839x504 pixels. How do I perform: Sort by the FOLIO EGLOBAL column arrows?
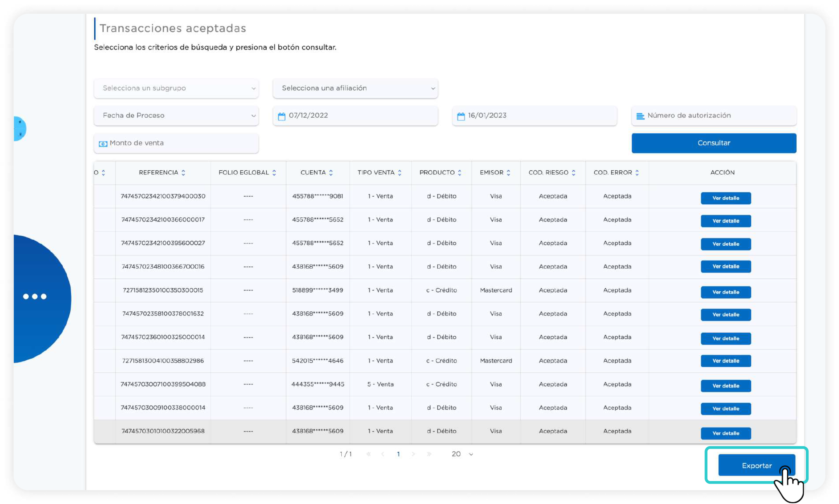tap(274, 172)
